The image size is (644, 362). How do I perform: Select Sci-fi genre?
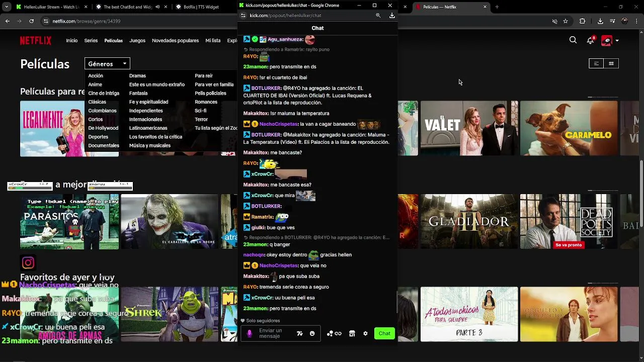pos(200,111)
